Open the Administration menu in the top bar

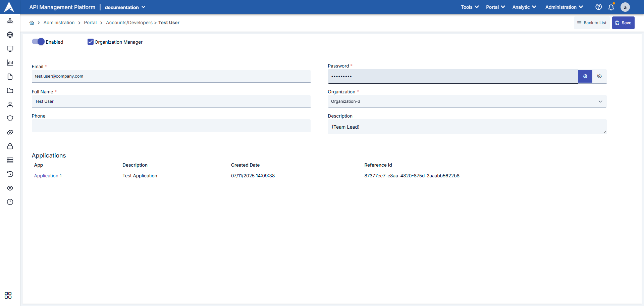[x=564, y=7]
